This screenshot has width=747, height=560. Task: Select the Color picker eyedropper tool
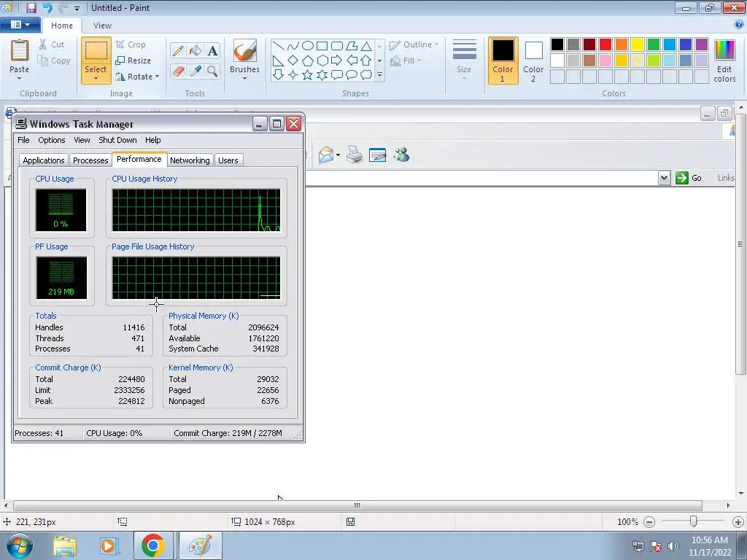(196, 71)
